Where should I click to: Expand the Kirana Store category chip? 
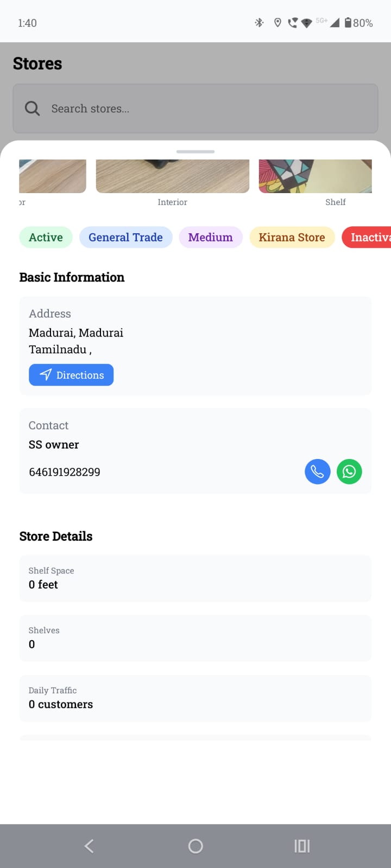pos(292,237)
